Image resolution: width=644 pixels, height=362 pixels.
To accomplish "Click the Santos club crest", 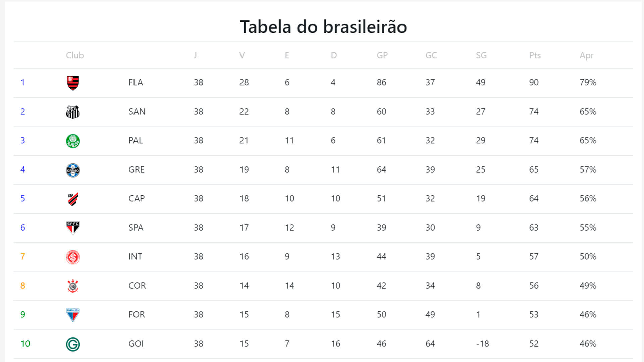I will click(73, 112).
